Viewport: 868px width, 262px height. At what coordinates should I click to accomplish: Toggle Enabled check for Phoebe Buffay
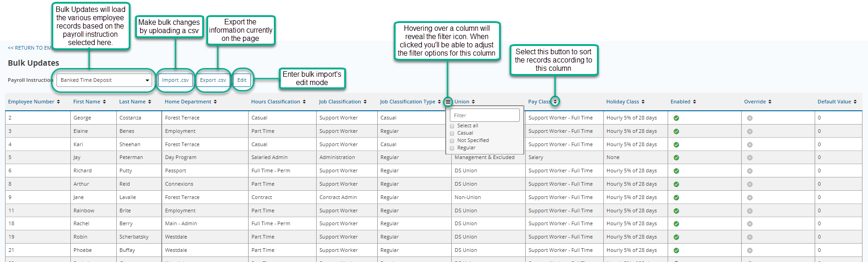click(x=676, y=251)
